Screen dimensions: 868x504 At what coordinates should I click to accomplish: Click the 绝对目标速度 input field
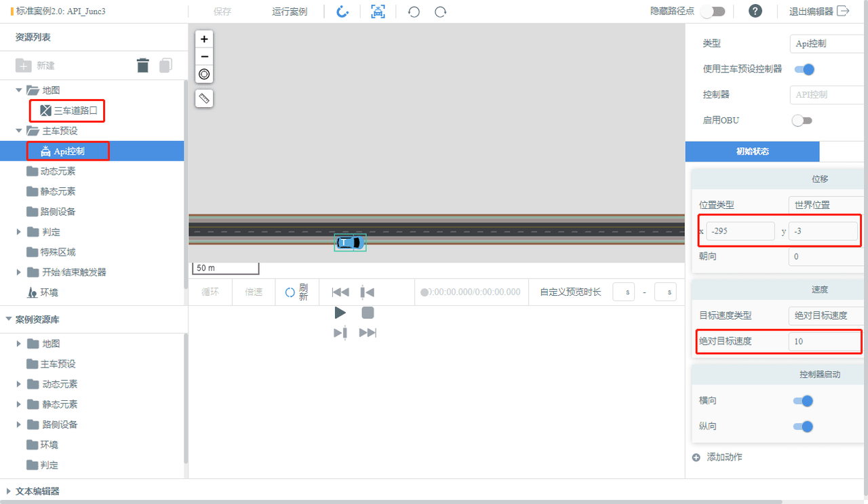pos(825,341)
